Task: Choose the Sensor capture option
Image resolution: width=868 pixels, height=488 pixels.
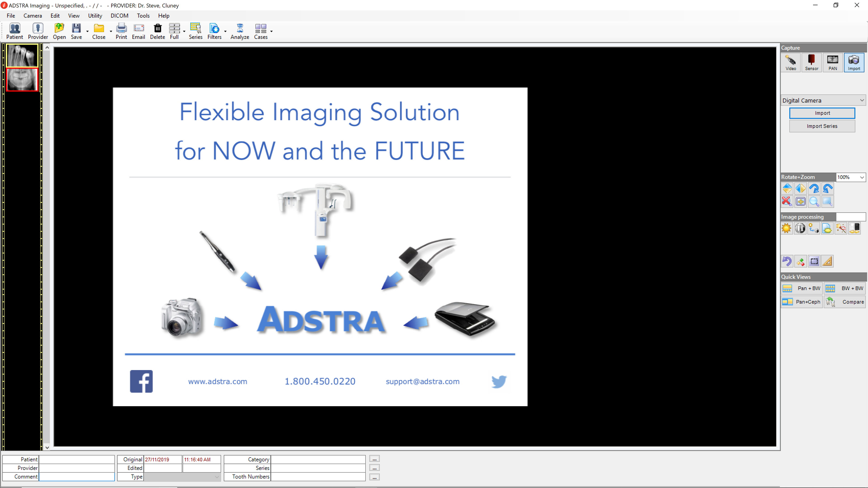Action: pyautogui.click(x=812, y=62)
